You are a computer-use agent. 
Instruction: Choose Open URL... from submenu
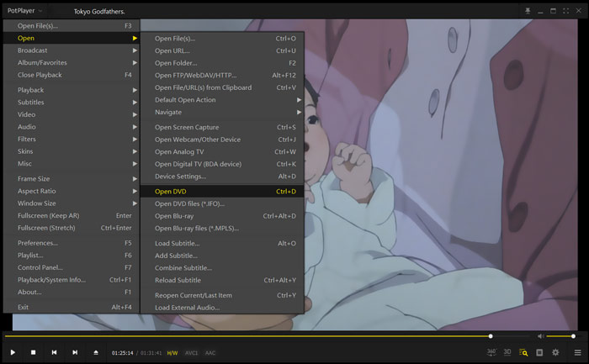pyautogui.click(x=222, y=50)
